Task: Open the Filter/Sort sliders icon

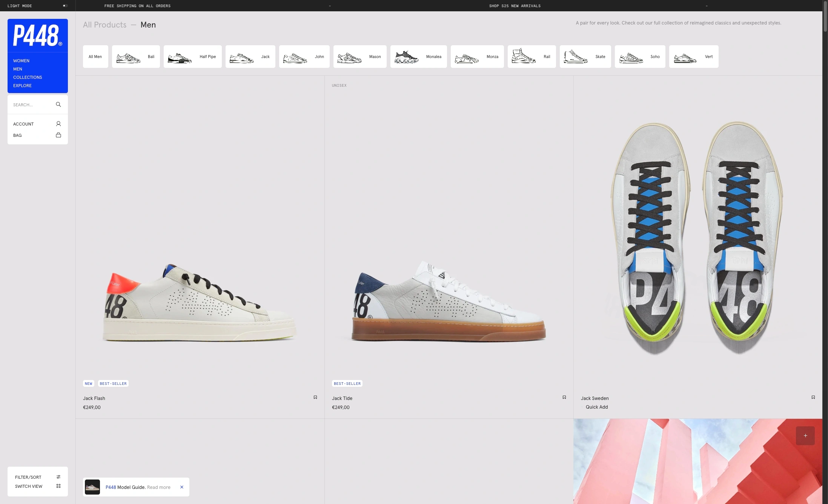Action: click(x=58, y=477)
